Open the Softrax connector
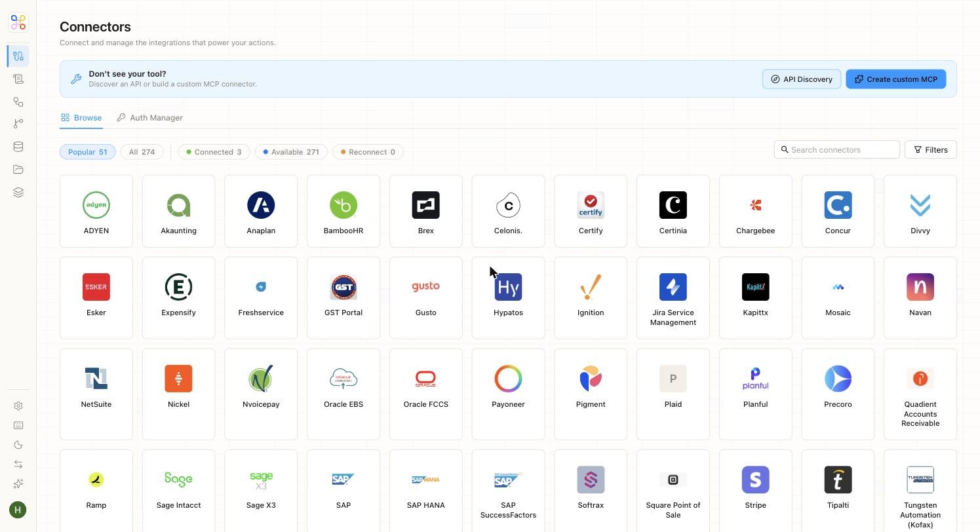Viewport: 980px width, 532px height. 591,491
